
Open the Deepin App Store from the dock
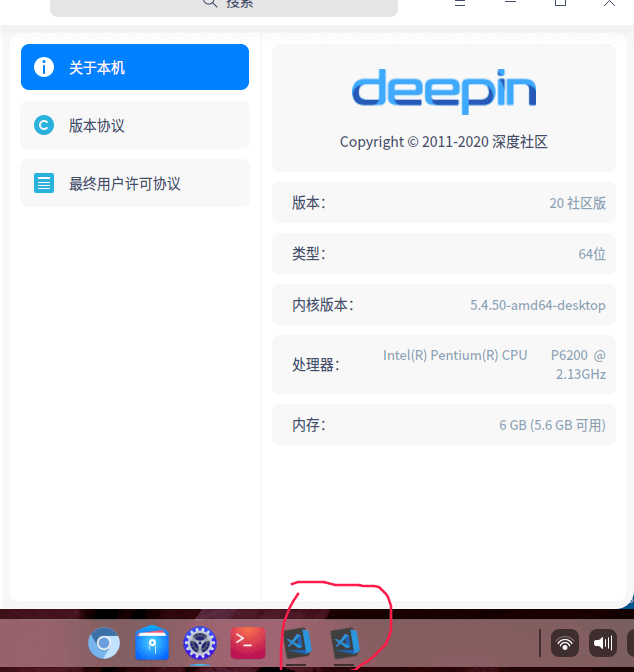click(153, 643)
